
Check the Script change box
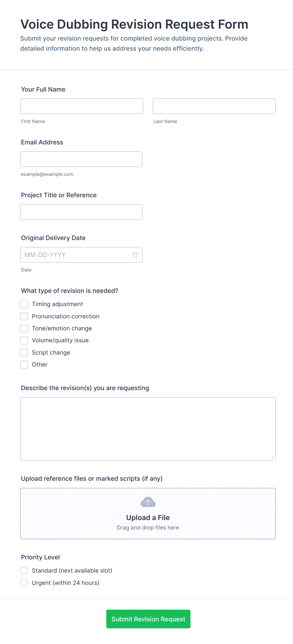coord(24,352)
